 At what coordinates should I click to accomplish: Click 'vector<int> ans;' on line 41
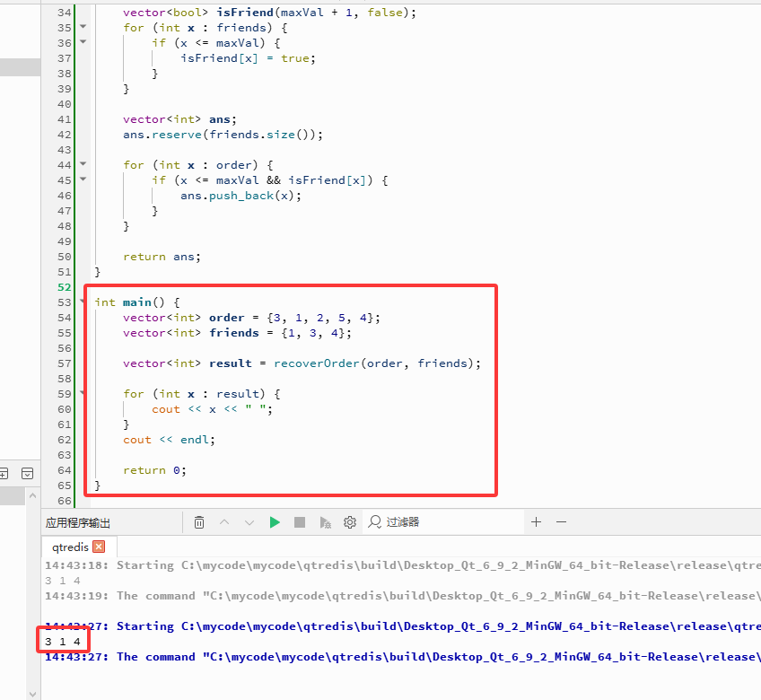coord(179,119)
